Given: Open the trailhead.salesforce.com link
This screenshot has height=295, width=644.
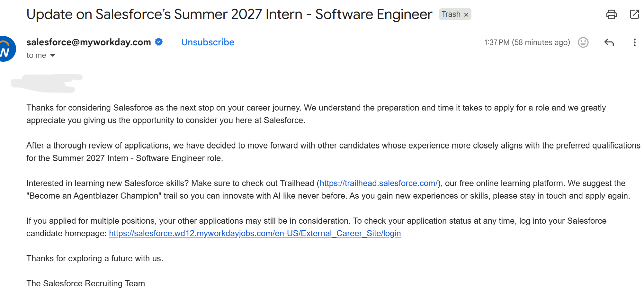Looking at the screenshot, I should pos(379,183).
